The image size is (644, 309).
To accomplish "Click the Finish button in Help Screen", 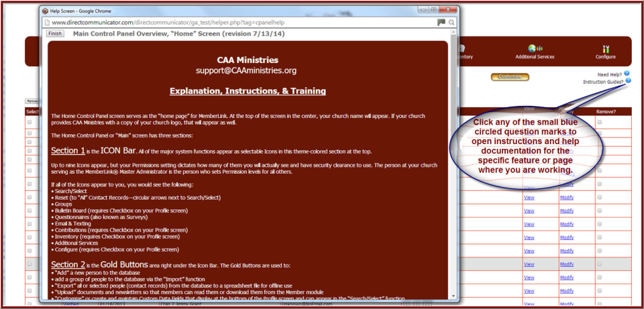I will pos(55,34).
